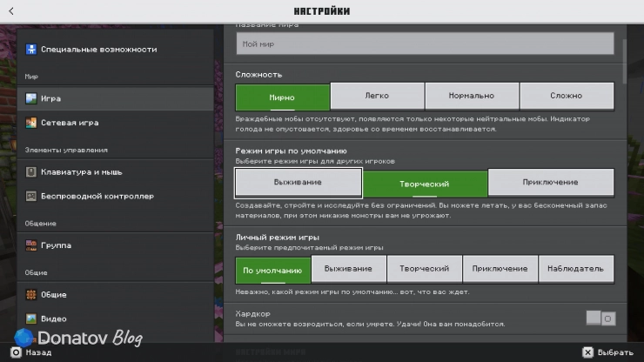
Task: Select Наблюдатель personal game mode
Action: click(576, 269)
